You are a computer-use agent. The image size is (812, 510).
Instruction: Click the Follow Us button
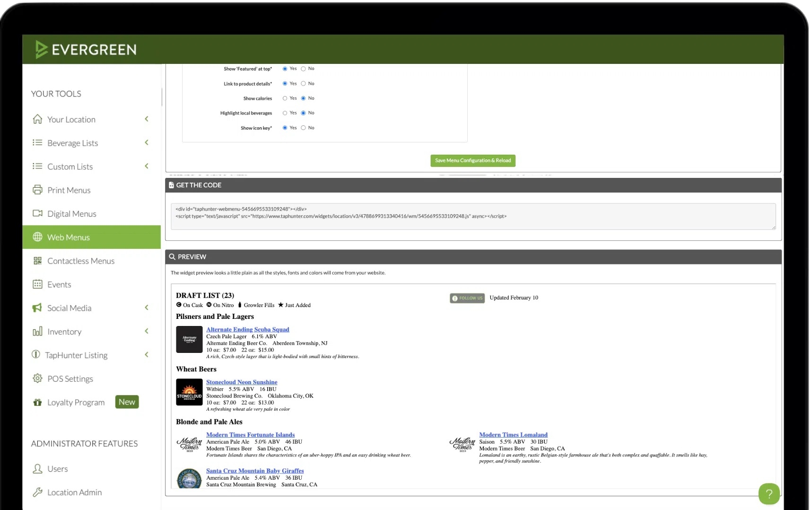467,298
